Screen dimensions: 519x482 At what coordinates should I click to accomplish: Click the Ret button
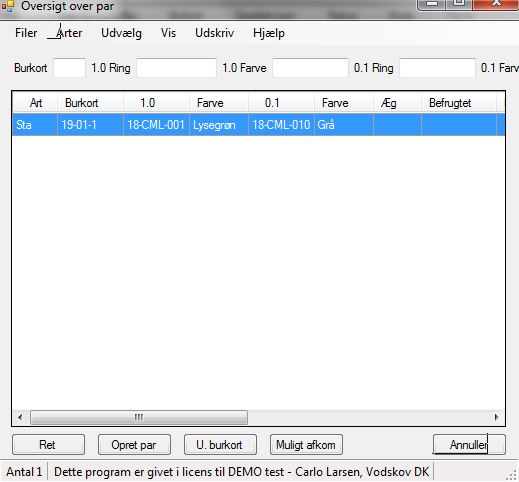48,445
